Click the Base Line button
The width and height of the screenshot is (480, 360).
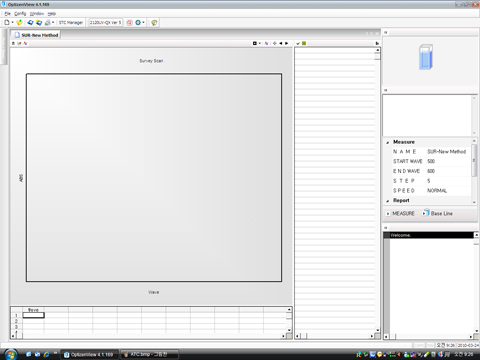(438, 213)
